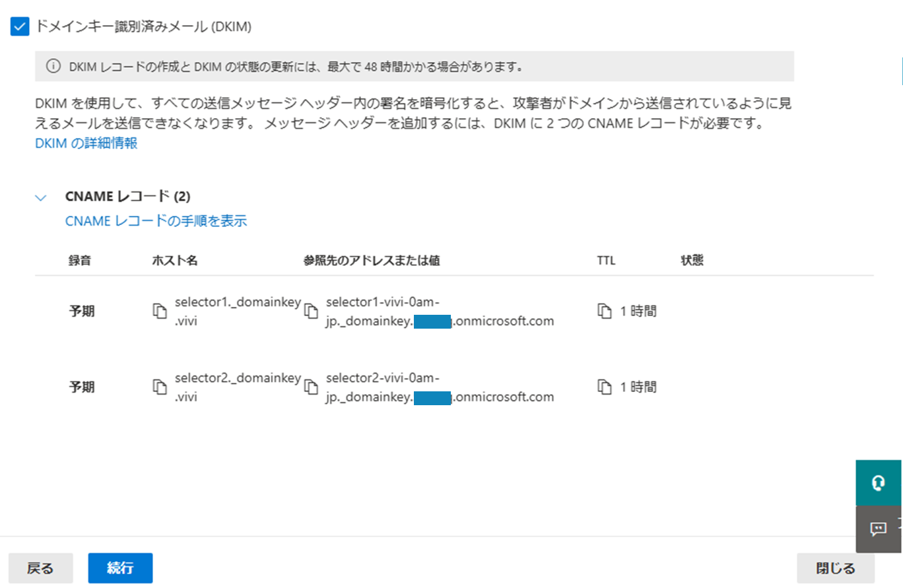The height and width of the screenshot is (588, 903).
Task: Copy host name selector1._domainkey.vivi
Action: pyautogui.click(x=159, y=311)
